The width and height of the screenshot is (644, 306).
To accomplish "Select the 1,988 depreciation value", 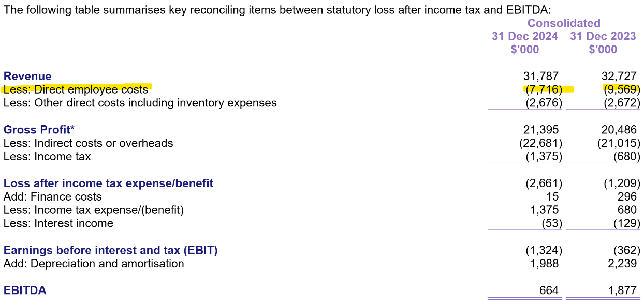I will point(544,264).
